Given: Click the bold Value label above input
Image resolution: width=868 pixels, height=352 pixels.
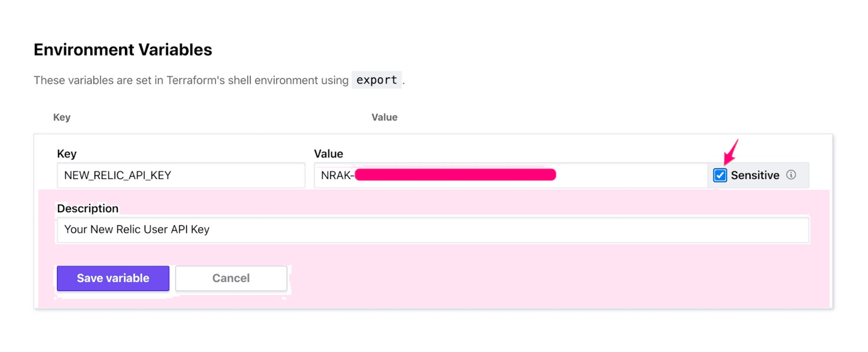Looking at the screenshot, I should 329,154.
